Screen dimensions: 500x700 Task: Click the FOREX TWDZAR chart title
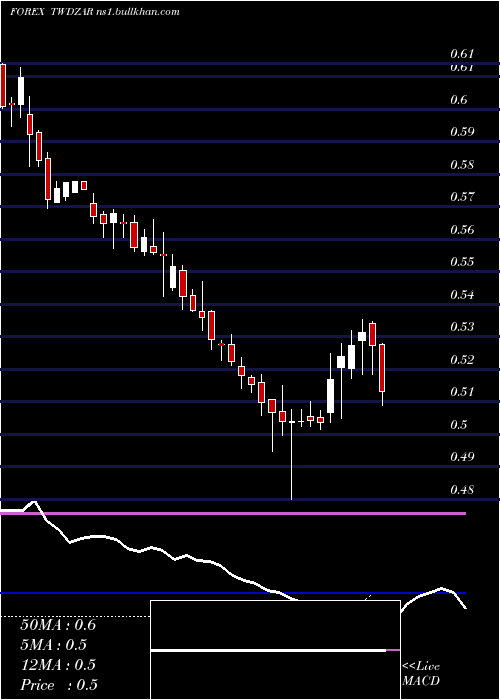52,12
